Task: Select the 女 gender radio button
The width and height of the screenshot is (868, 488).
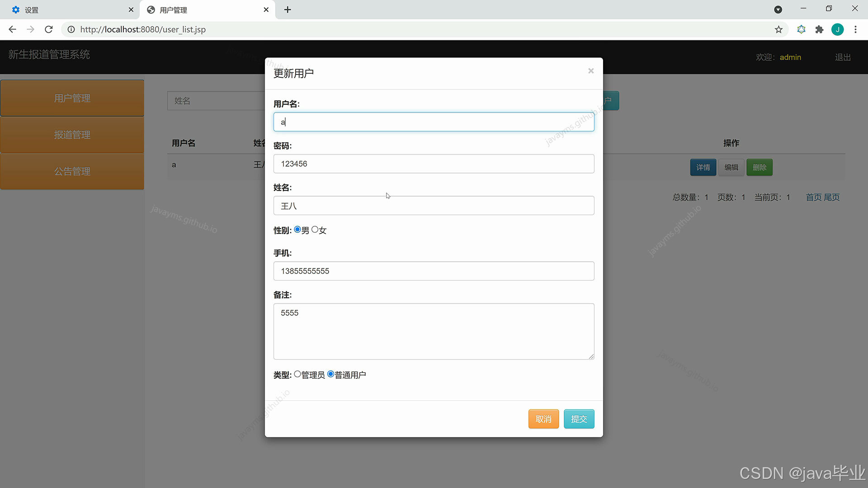Action: coord(315,230)
